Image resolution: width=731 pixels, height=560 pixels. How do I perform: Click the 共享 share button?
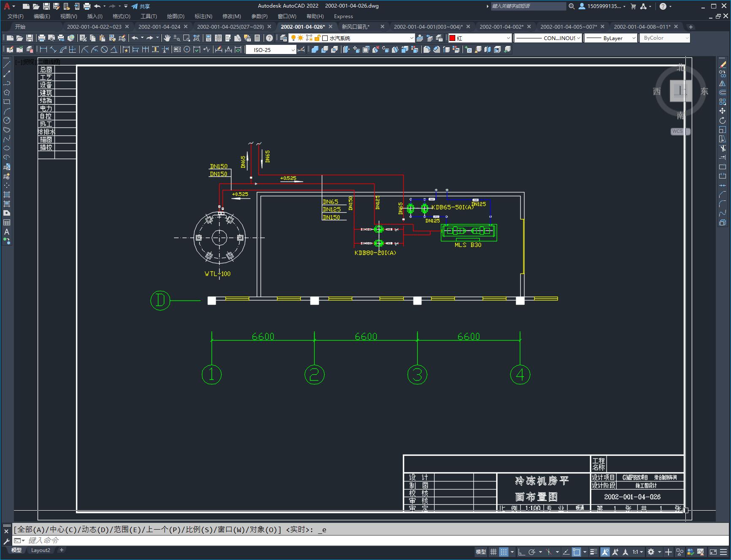(x=141, y=6)
